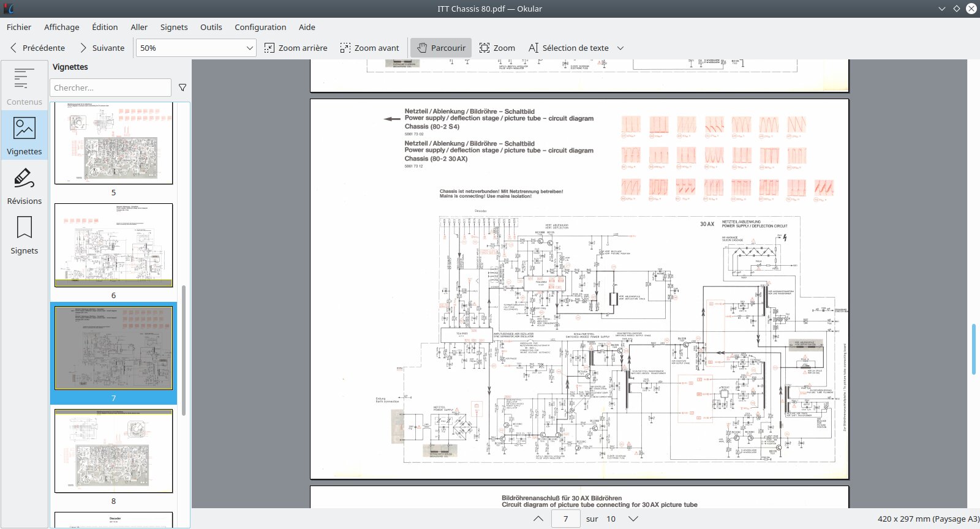This screenshot has width=980, height=529.
Task: Open the Configuration menu
Action: point(260,27)
